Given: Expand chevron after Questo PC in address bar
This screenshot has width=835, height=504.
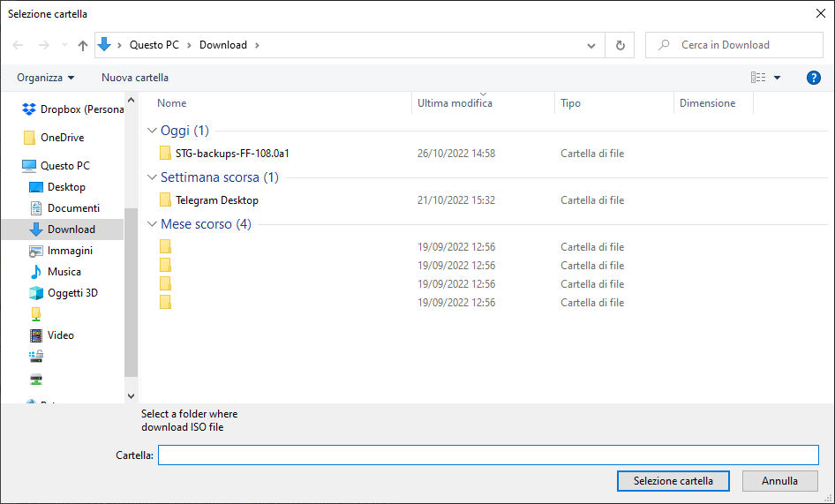Looking at the screenshot, I should [189, 45].
